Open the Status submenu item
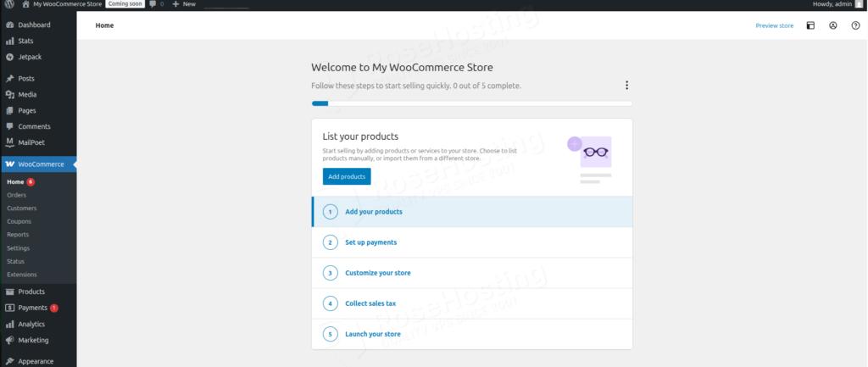Viewport: 868px width, 367px height. 15,261
